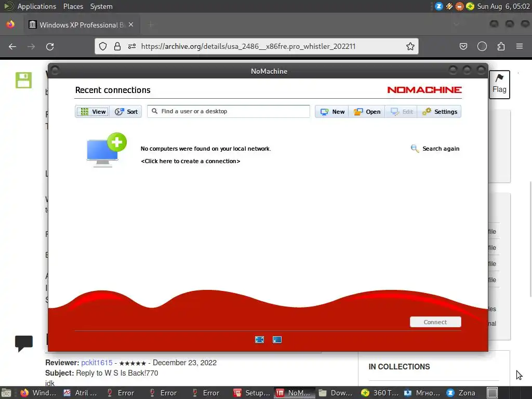Click the workspace switcher in the bottom panel
This screenshot has width=532, height=399.
(x=493, y=393)
